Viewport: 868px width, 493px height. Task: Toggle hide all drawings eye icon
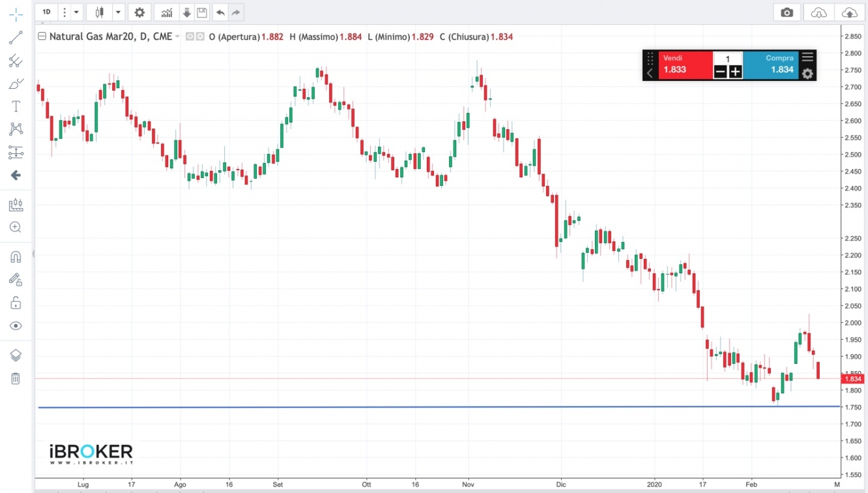(x=16, y=325)
